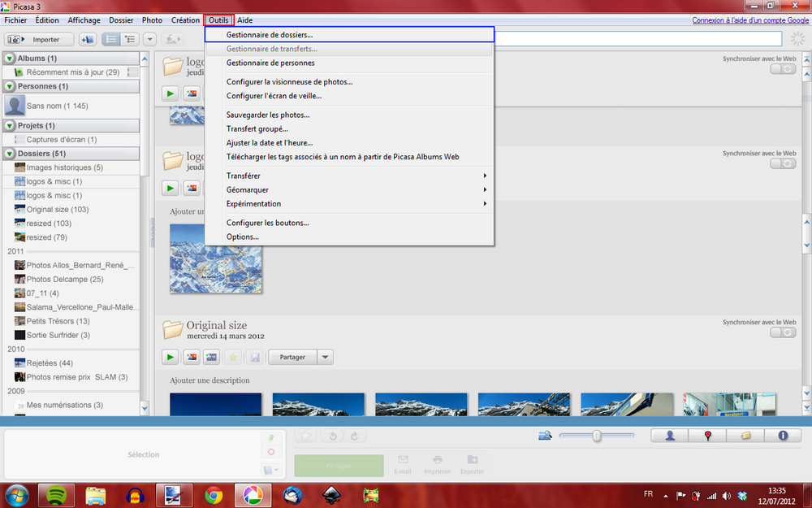Open the Places map pin panel
812x508 pixels.
(708, 436)
